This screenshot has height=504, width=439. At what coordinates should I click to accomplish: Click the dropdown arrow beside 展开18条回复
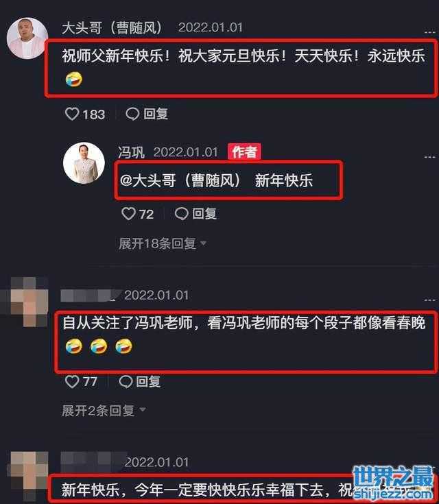(x=203, y=243)
